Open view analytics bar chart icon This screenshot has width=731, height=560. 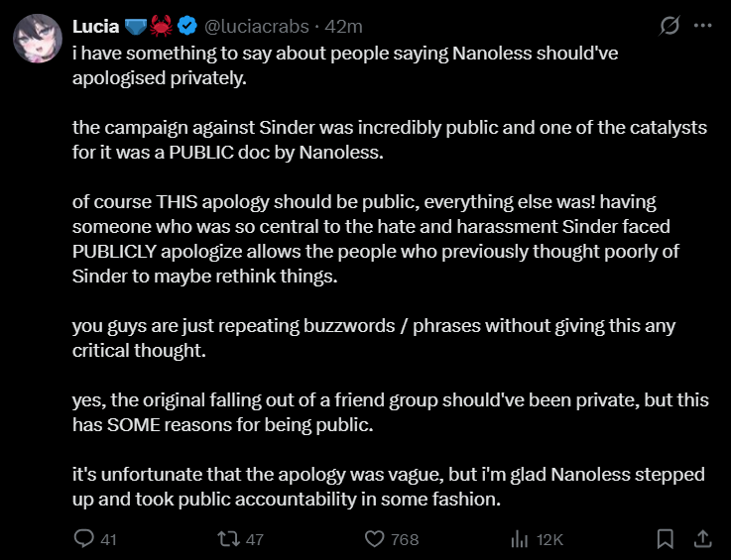coord(520,539)
